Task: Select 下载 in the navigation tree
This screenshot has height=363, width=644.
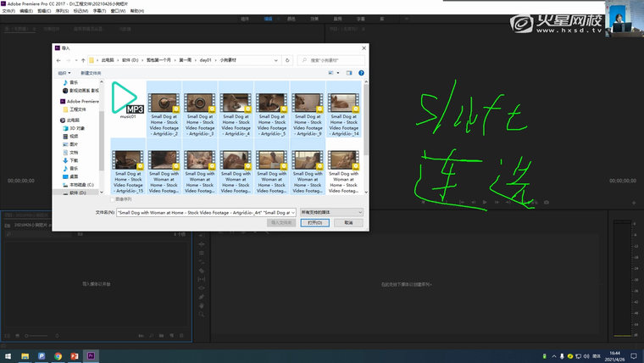Action: pos(74,160)
